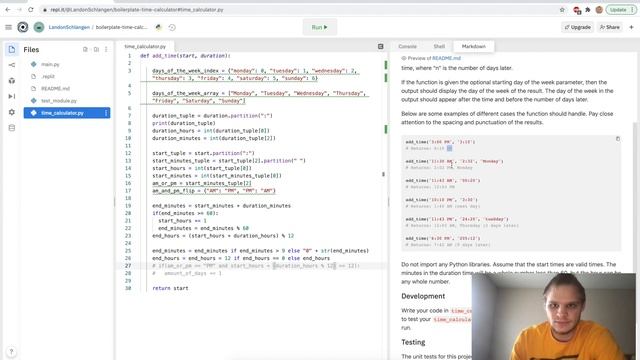Click line 8 print(duration_tuple)
This screenshot has width=640, height=360.
tap(184, 123)
